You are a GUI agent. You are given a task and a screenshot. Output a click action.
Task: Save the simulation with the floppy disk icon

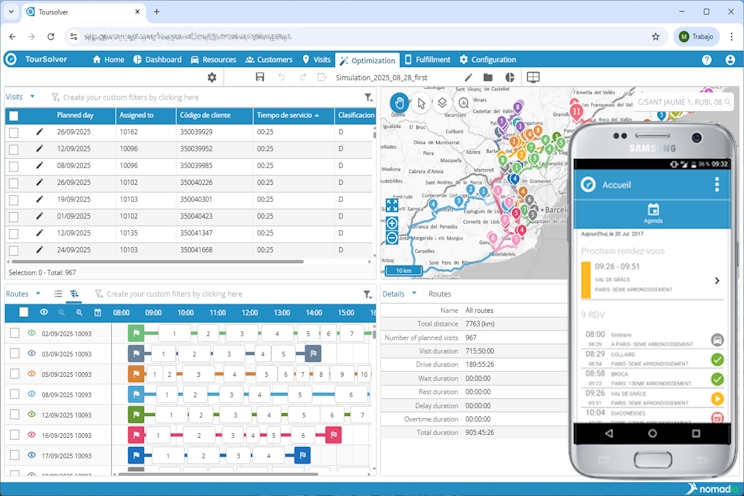[x=260, y=77]
